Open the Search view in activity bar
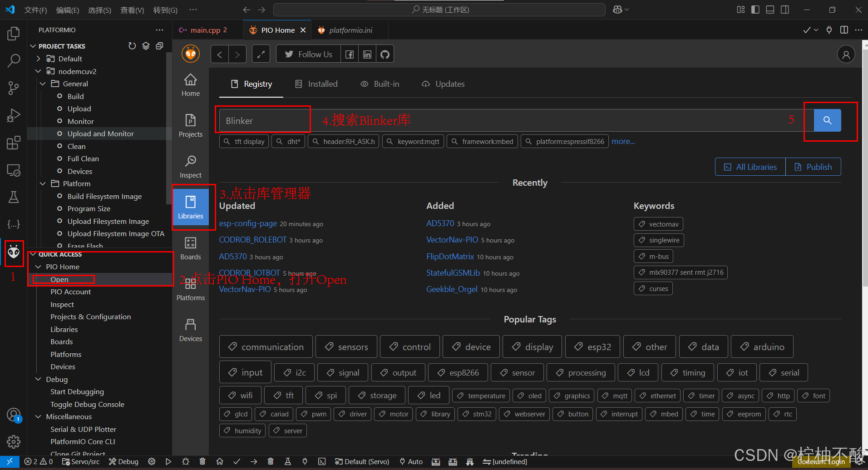 (14, 60)
